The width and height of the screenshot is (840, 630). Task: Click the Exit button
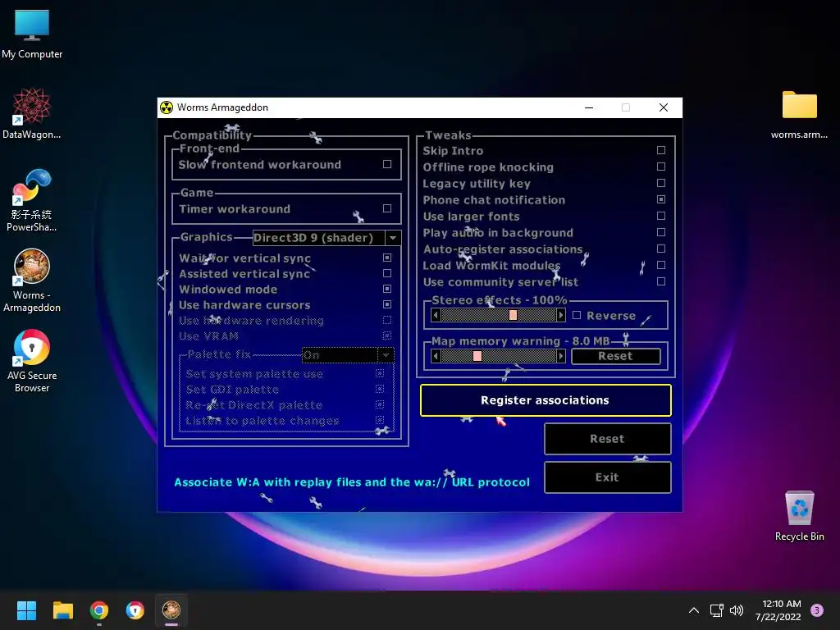607,477
